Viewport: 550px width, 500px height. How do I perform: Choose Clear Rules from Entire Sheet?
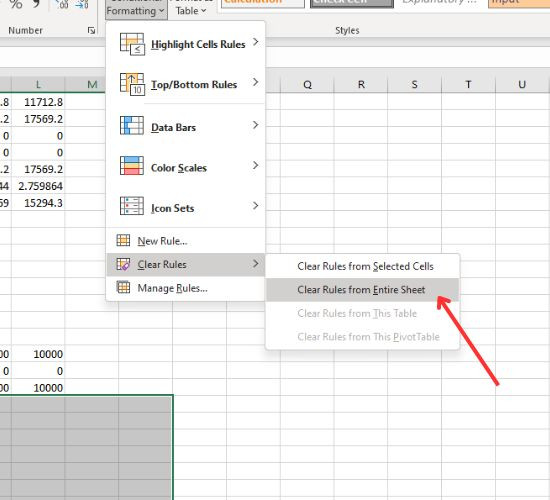[x=363, y=290]
